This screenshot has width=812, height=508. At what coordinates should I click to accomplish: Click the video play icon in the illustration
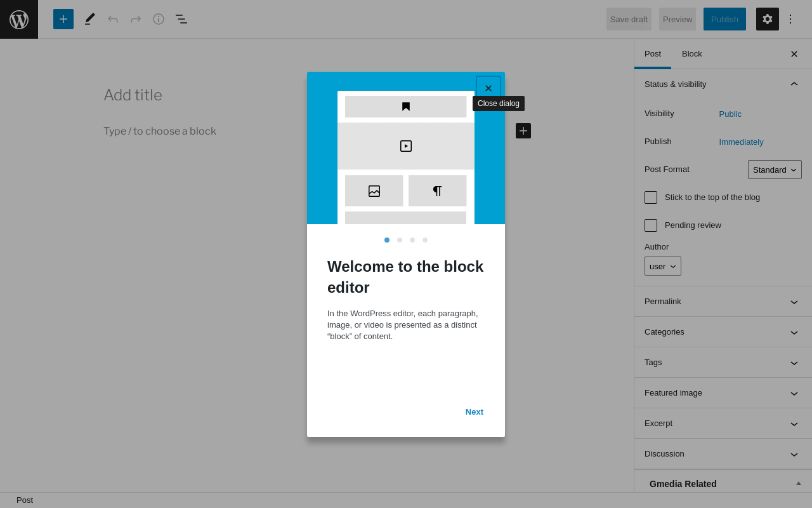(x=406, y=146)
